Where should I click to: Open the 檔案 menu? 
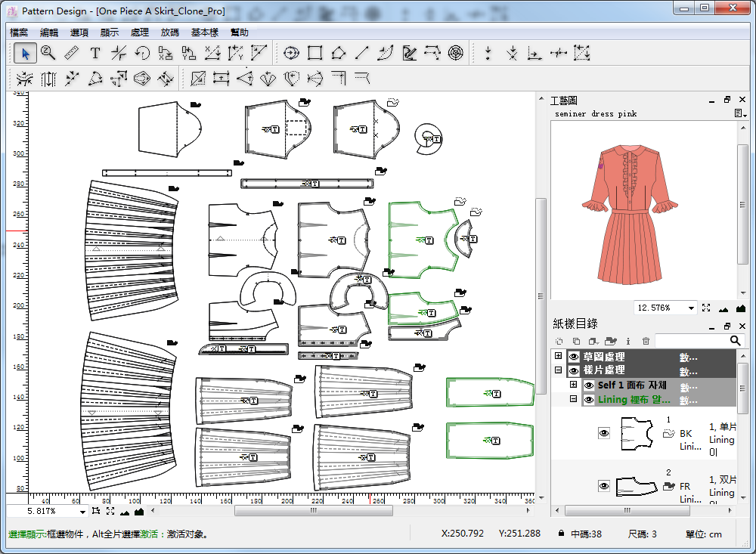coord(20,32)
